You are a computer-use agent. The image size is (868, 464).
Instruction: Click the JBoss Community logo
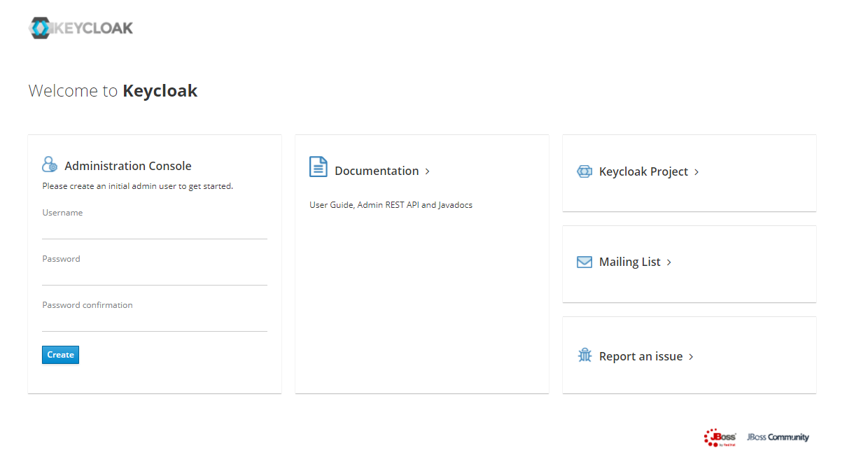coord(778,437)
